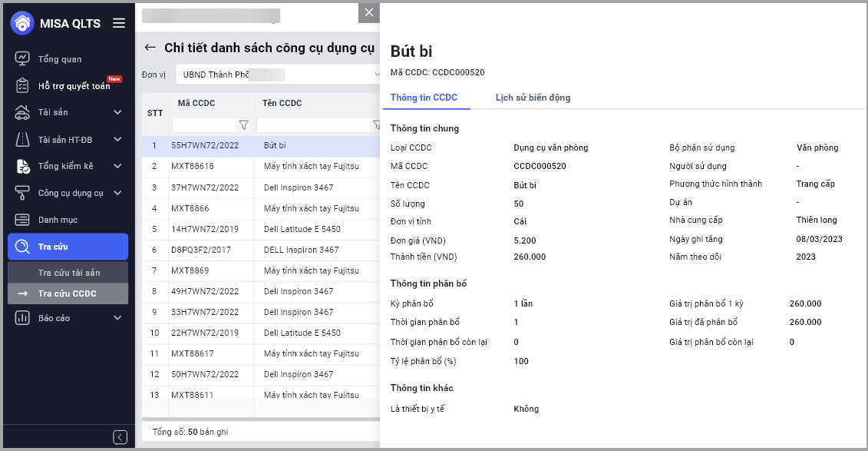Click the back arrow beside Chi tiết

point(150,48)
